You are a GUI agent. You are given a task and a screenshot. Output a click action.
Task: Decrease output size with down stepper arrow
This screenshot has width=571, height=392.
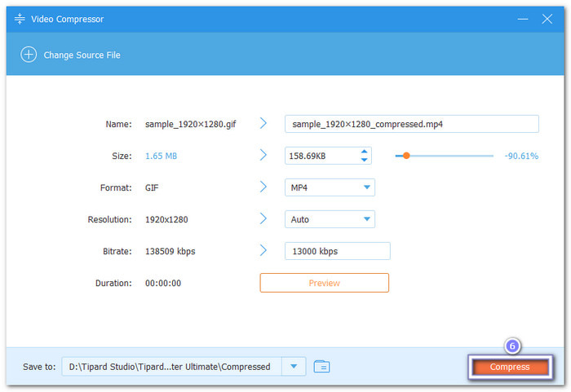(x=364, y=160)
